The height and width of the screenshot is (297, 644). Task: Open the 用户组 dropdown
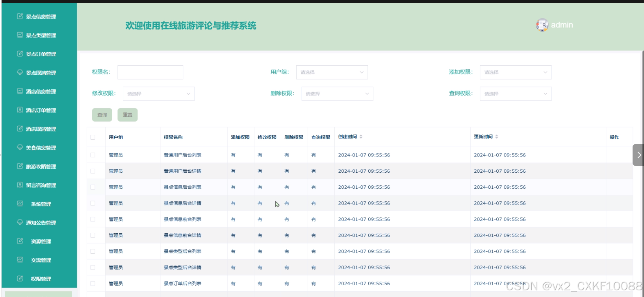[332, 72]
